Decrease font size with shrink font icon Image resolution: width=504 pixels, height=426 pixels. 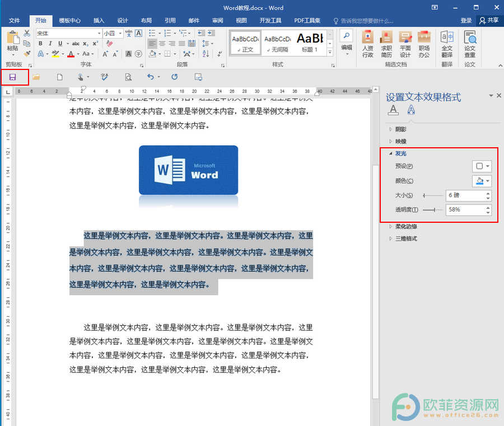[115, 54]
